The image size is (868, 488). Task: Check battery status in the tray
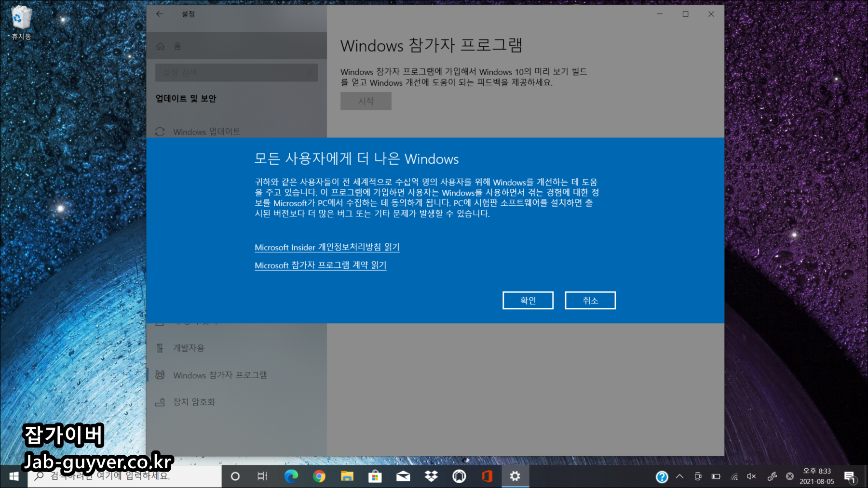(x=716, y=476)
